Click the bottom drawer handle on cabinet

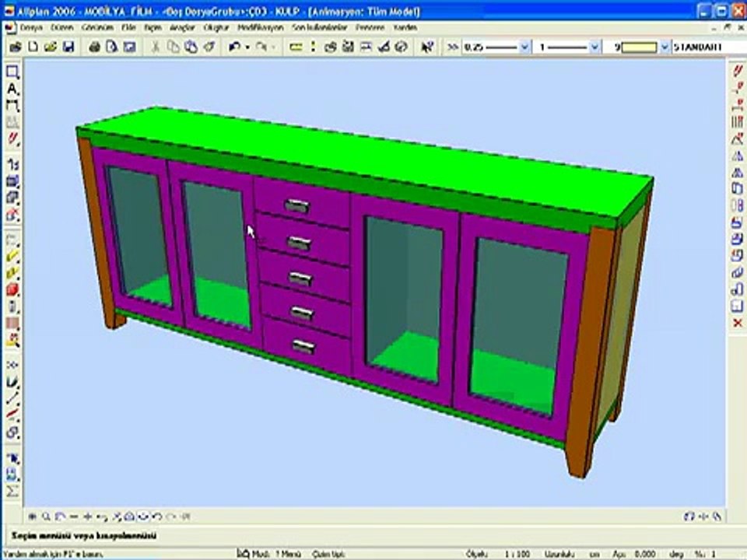click(303, 346)
